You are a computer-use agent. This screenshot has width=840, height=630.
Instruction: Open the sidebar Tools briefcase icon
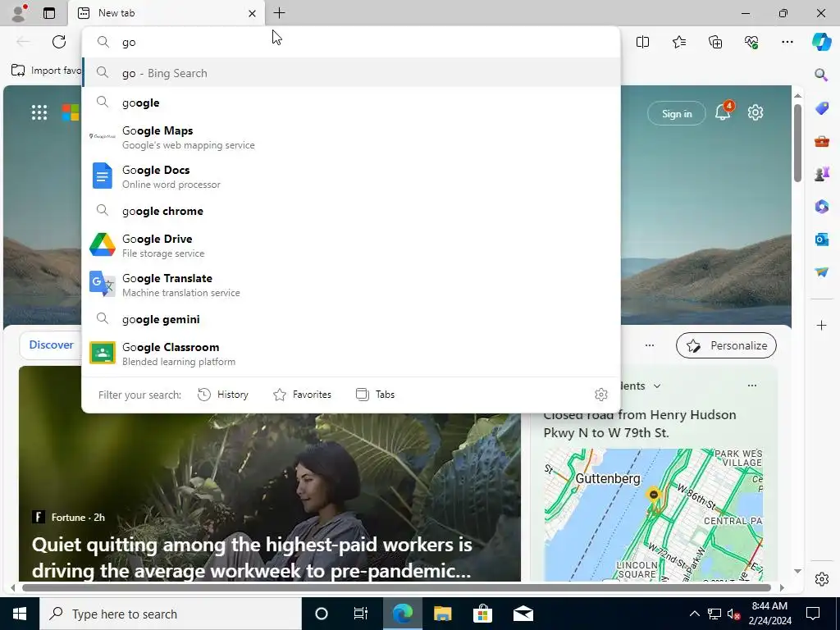[821, 141]
